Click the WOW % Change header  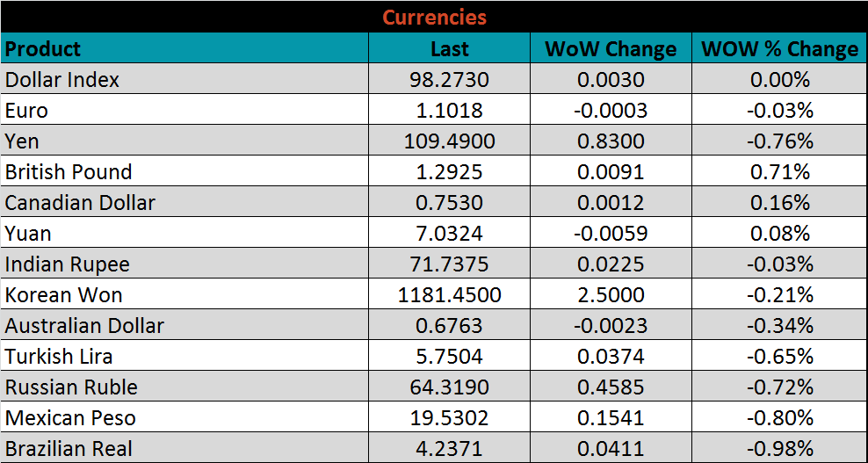coord(779,49)
